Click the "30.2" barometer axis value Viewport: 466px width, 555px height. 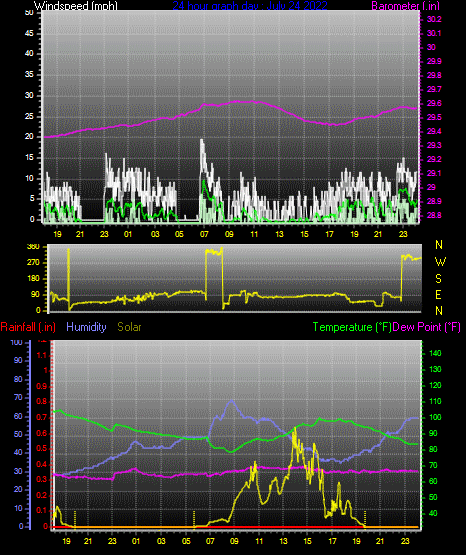(x=434, y=19)
